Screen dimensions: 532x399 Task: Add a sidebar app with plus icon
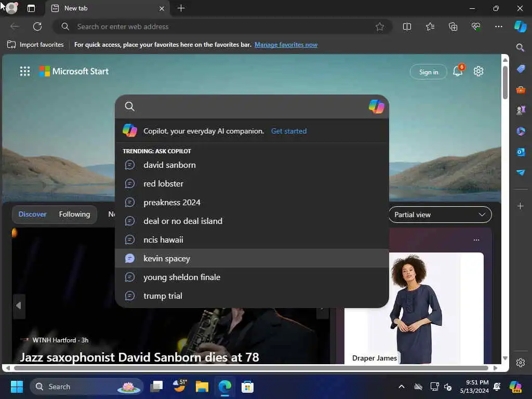point(521,206)
